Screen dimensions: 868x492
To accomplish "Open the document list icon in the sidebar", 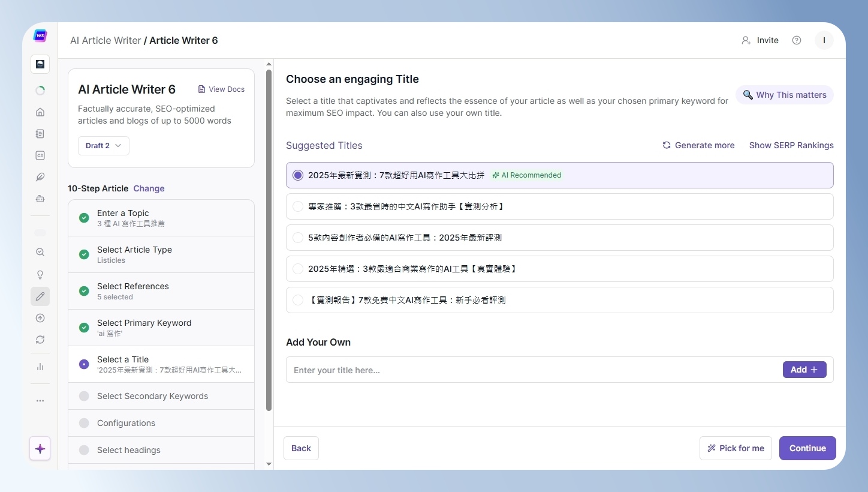I will 40,134.
